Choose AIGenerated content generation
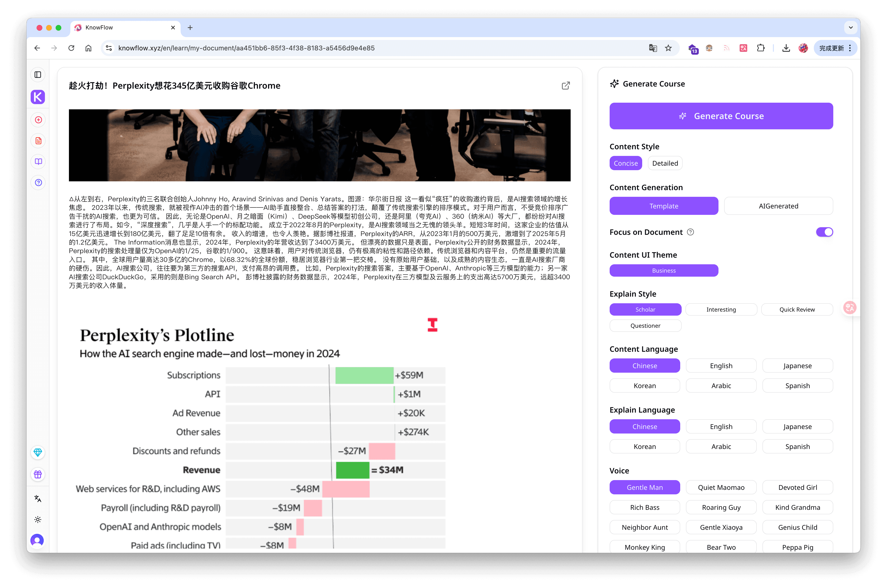Screen dimensions: 887x588 point(778,206)
